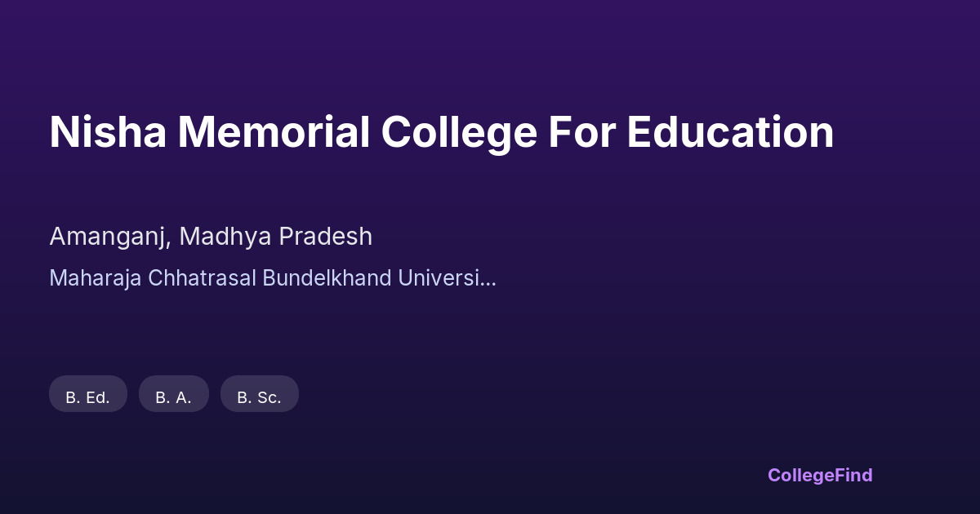This screenshot has height=514, width=980.
Task: Click the word Maharaja in affiliation line
Action: click(96, 278)
